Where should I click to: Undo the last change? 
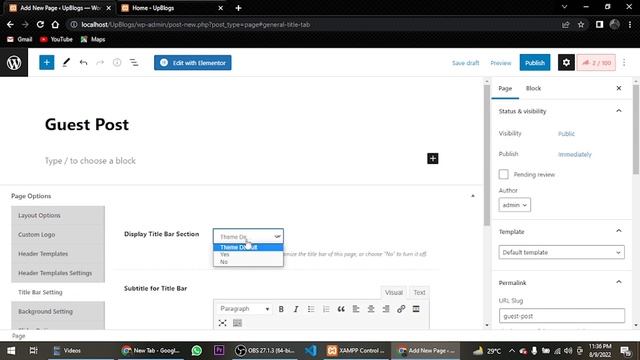[x=83, y=62]
